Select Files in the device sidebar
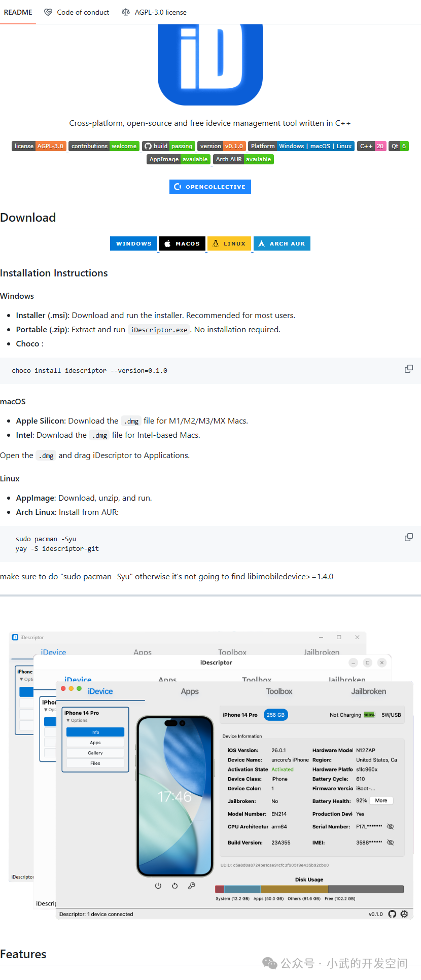Screen dimensions: 421x980 point(95,763)
